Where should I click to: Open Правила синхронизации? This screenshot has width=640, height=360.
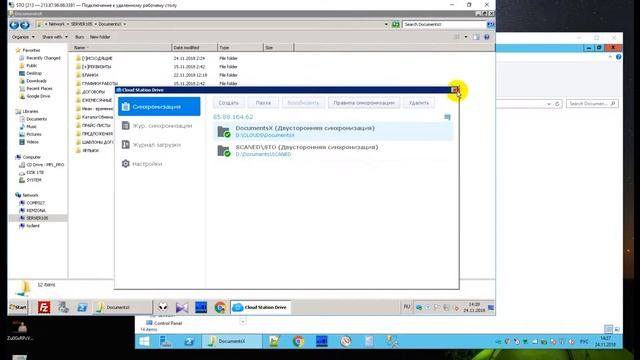tap(364, 103)
